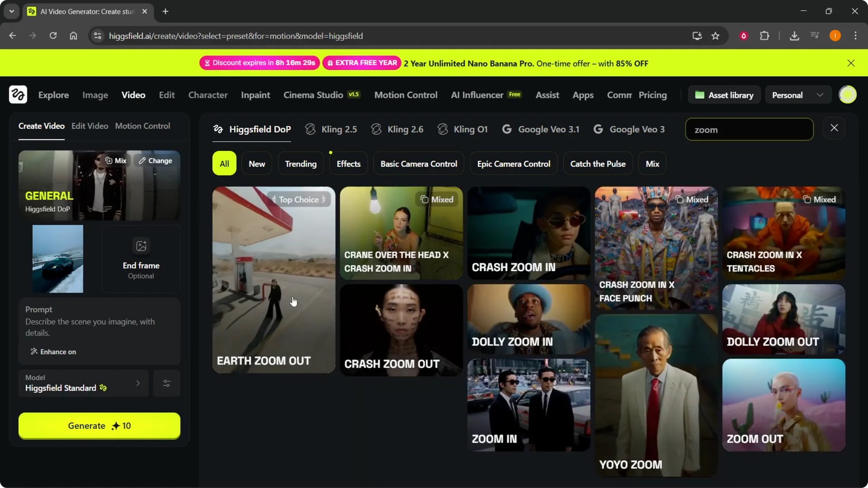Switch to the Kling 2.6 model tab

[397, 130]
